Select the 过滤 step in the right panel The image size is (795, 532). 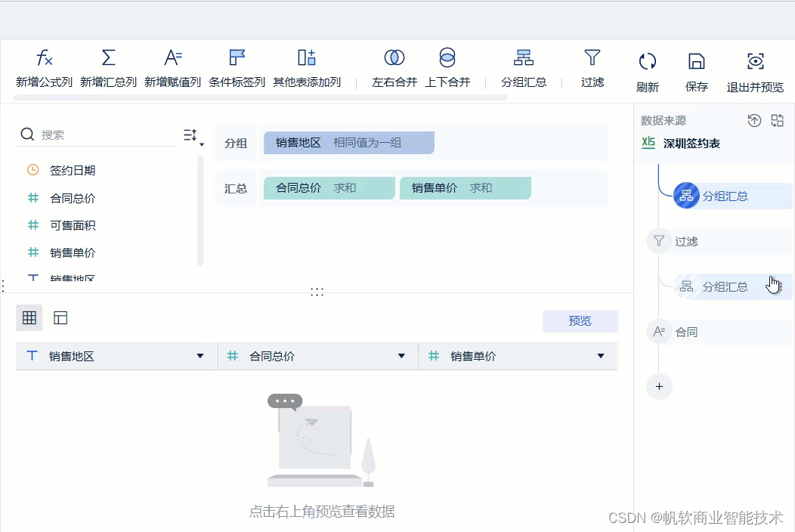(x=686, y=241)
